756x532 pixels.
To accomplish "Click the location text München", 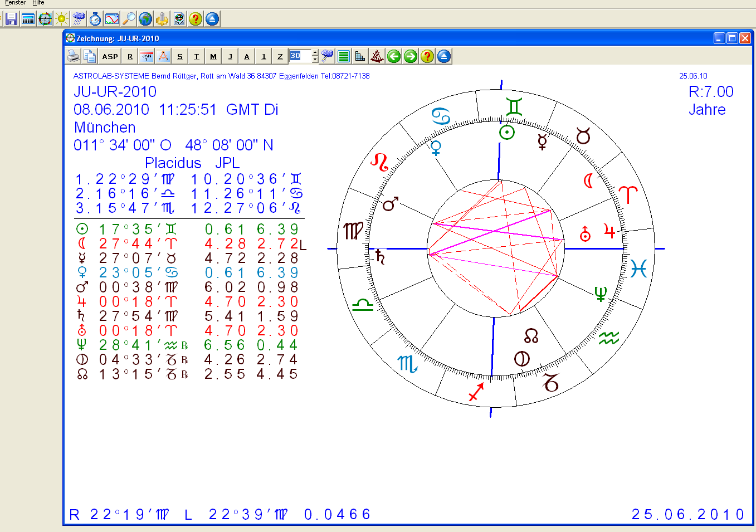I will (105, 127).
